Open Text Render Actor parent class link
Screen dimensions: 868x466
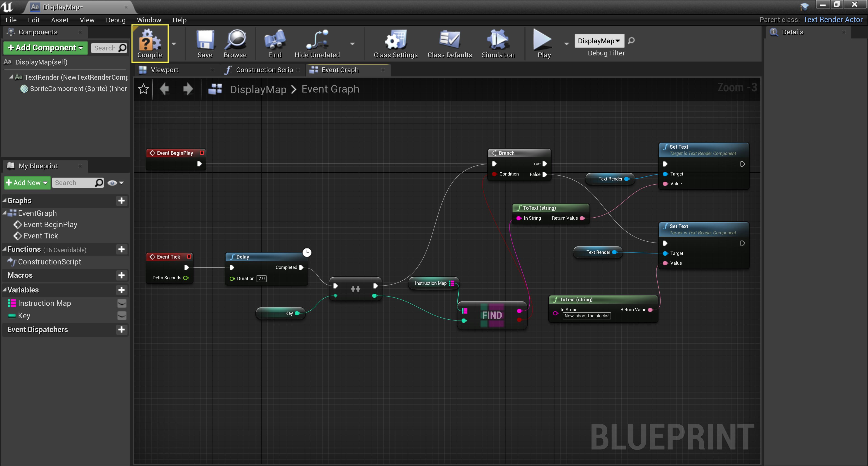point(833,19)
